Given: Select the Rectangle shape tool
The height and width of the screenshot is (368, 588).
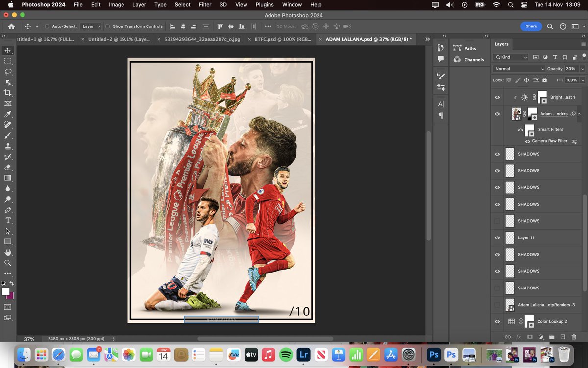Looking at the screenshot, I should tap(8, 241).
